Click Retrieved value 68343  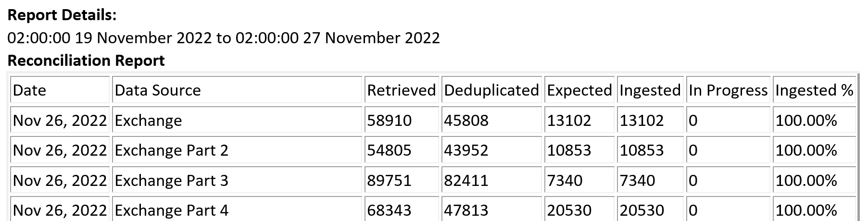coord(389,210)
